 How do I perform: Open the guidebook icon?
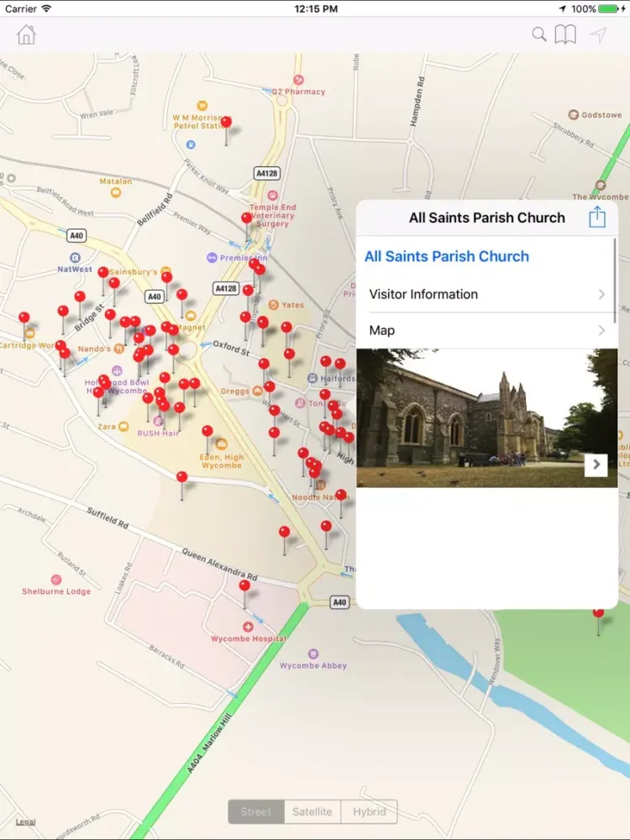565,34
